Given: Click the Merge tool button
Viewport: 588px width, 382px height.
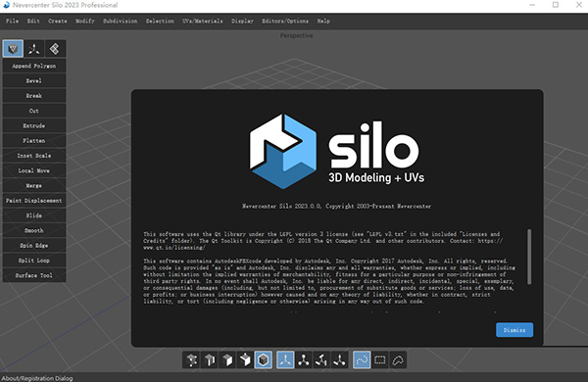Looking at the screenshot, I should point(34,185).
